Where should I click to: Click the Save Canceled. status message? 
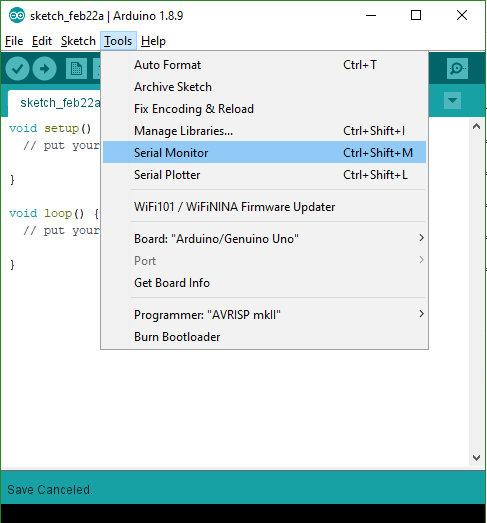point(50,490)
